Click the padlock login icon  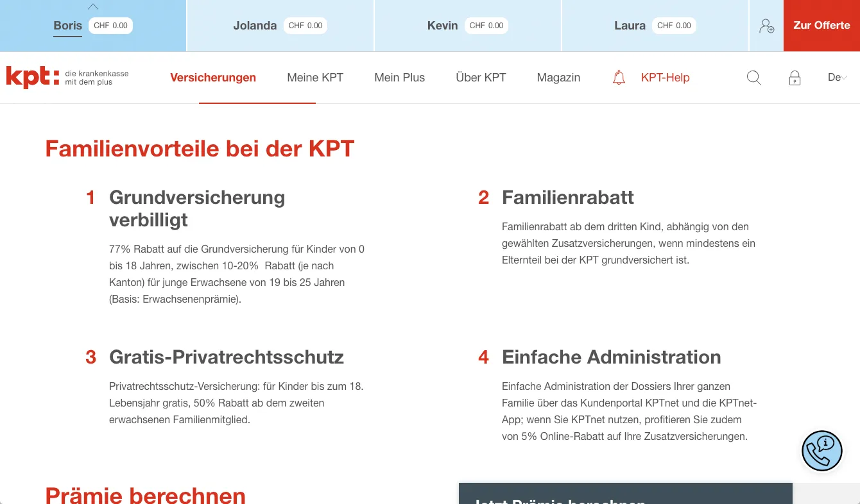point(795,78)
